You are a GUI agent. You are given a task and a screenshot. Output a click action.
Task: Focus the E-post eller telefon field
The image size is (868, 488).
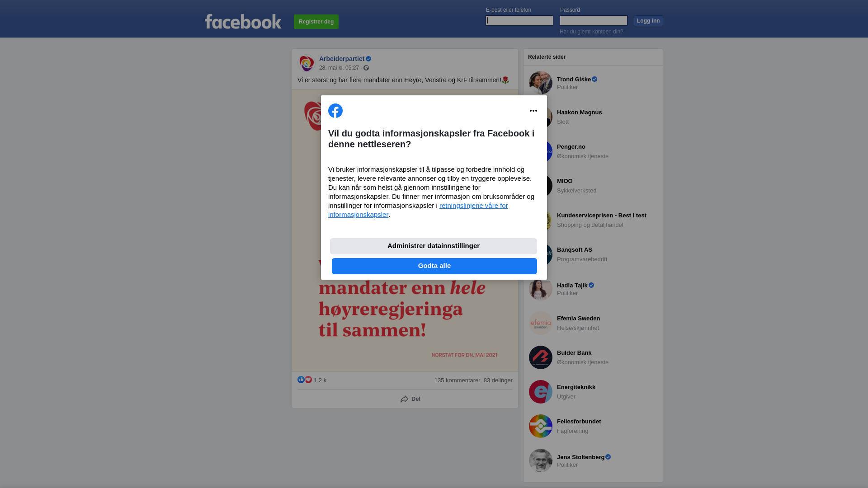click(x=519, y=21)
